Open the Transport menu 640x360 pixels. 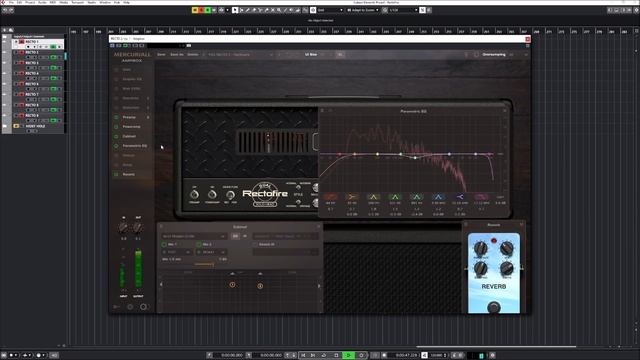(x=78, y=2)
